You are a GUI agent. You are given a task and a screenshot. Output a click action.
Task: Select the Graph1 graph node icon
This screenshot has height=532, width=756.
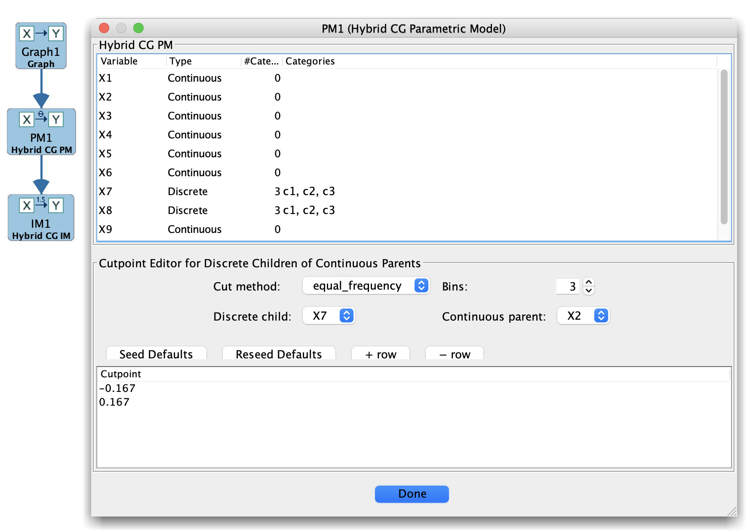click(x=41, y=46)
